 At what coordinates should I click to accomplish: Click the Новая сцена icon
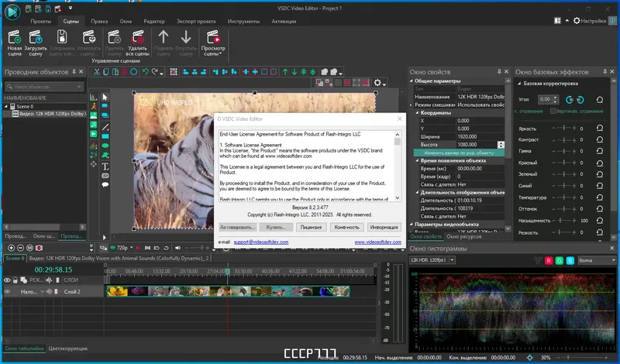(x=15, y=37)
